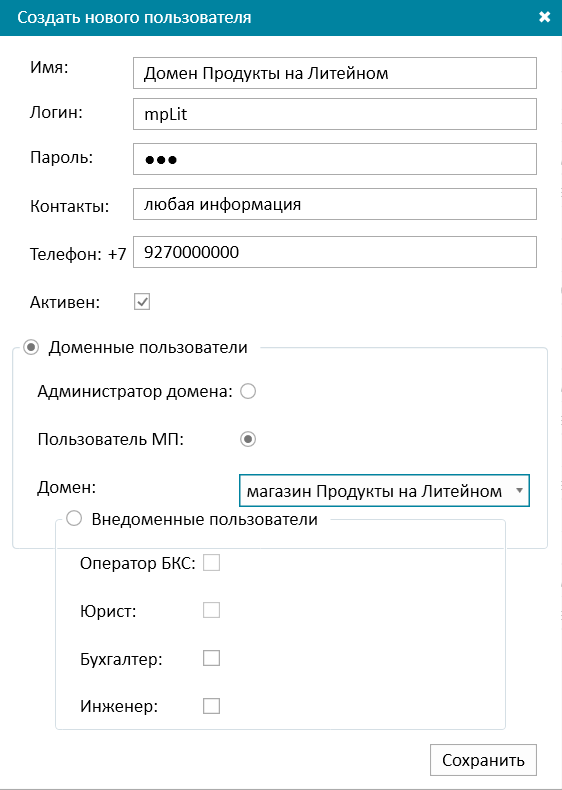Click the Доменные пользователи group label
The width and height of the screenshot is (562, 790).
pos(148,347)
